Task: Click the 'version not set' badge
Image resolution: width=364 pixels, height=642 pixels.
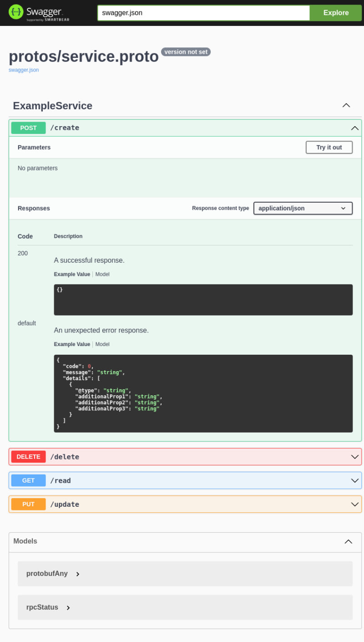Action: click(186, 52)
